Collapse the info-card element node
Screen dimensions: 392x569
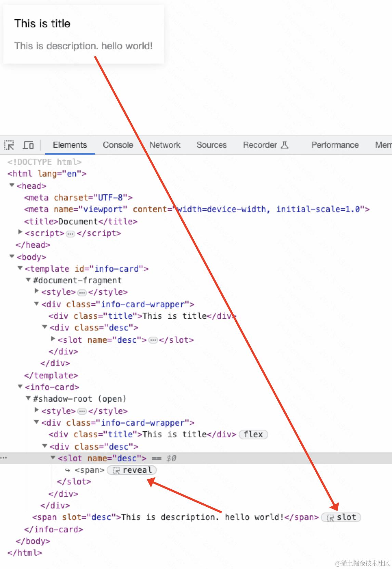click(20, 387)
